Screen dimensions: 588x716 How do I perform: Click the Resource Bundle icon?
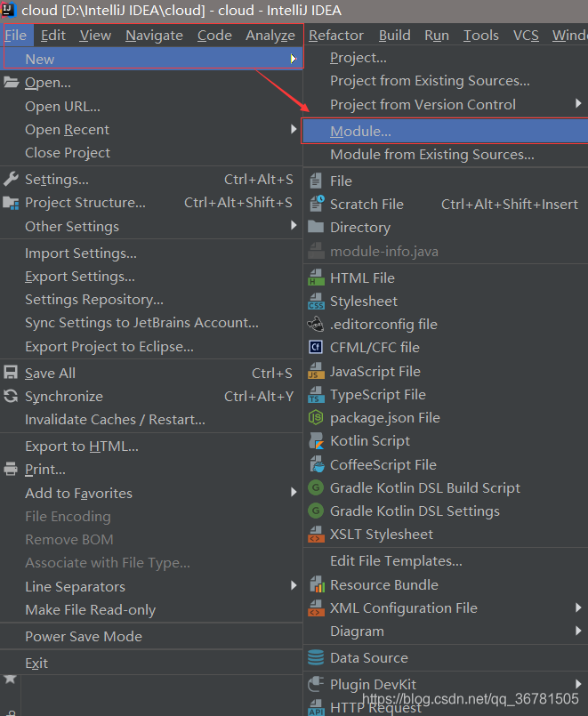[317, 584]
